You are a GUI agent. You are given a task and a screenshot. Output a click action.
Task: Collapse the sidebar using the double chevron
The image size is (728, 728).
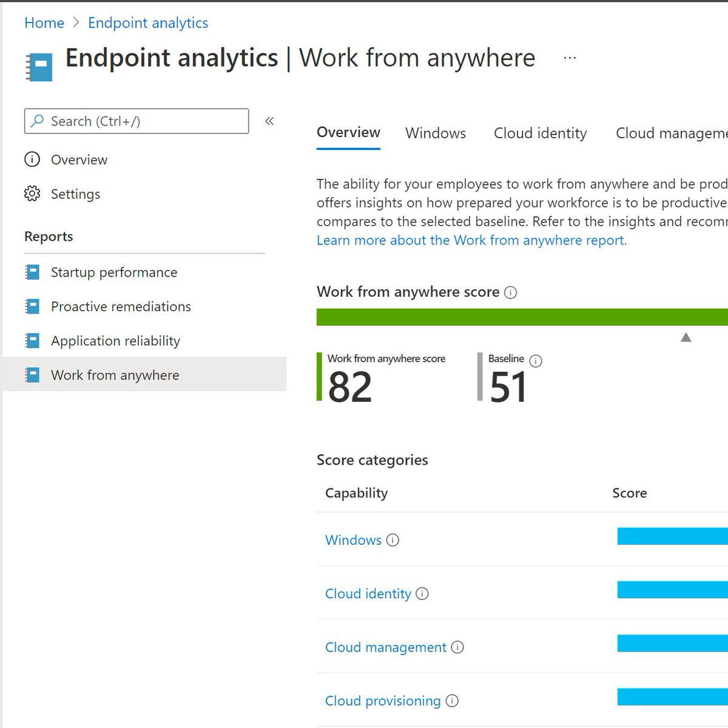point(269,121)
